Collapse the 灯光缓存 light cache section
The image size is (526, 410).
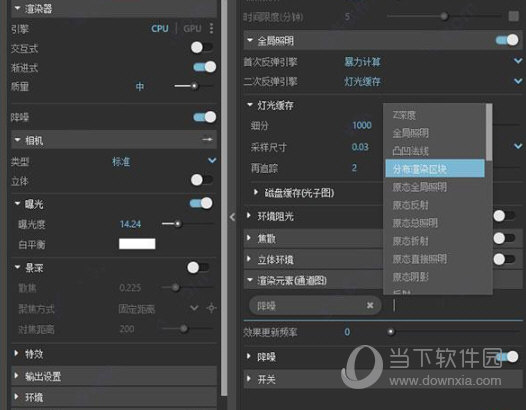click(x=250, y=105)
